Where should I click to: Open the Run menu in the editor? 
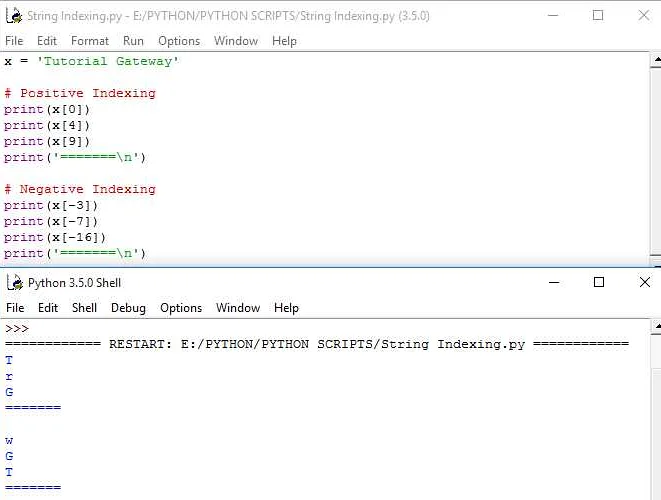(133, 41)
